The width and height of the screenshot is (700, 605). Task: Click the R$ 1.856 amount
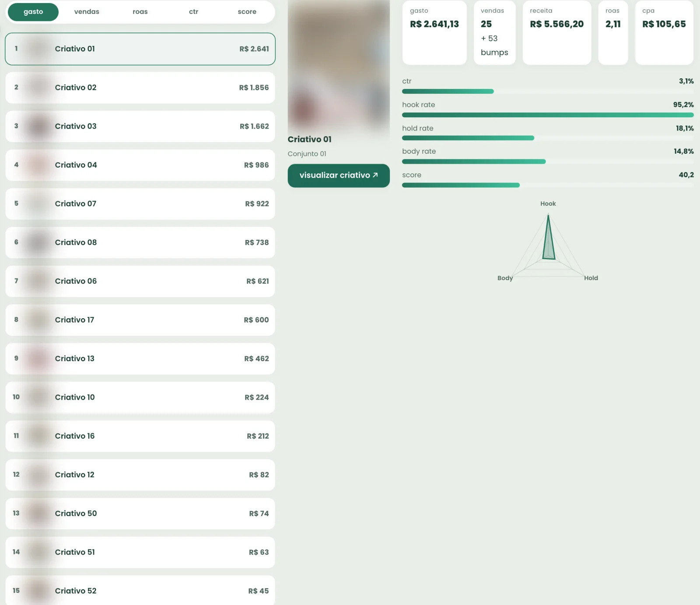pos(254,88)
